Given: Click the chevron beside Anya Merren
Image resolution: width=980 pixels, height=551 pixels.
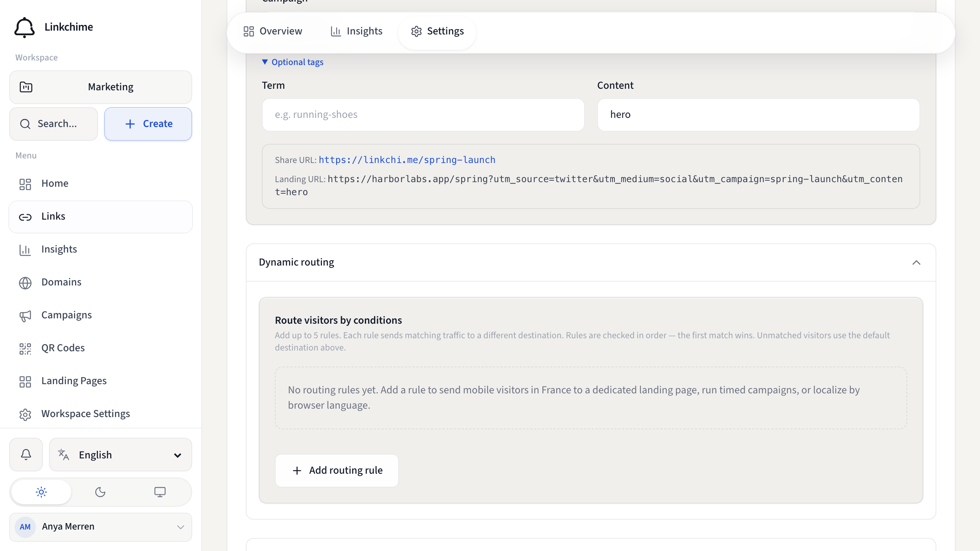Looking at the screenshot, I should pyautogui.click(x=181, y=527).
